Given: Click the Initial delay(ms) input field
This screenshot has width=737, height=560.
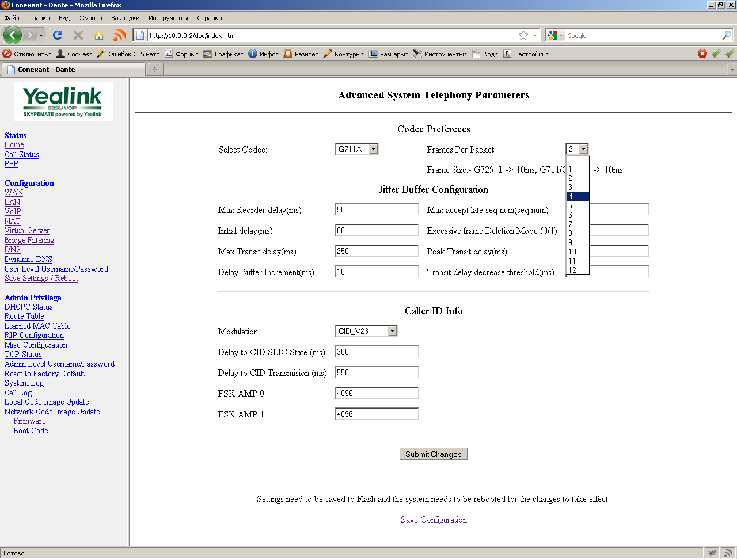Looking at the screenshot, I should click(x=377, y=230).
